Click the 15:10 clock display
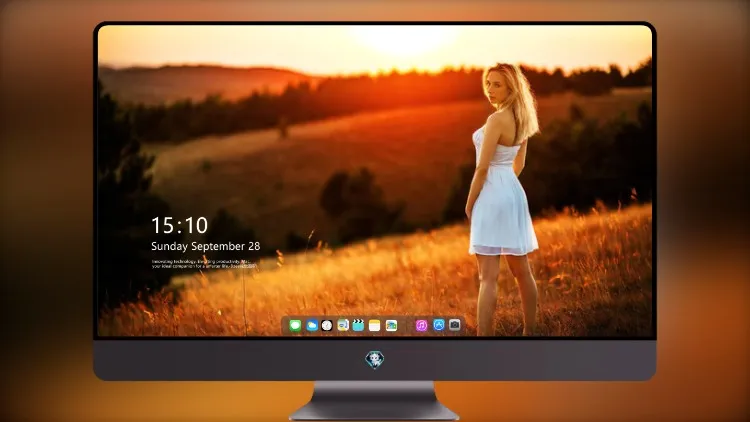This screenshot has height=422, width=750. pos(179,225)
